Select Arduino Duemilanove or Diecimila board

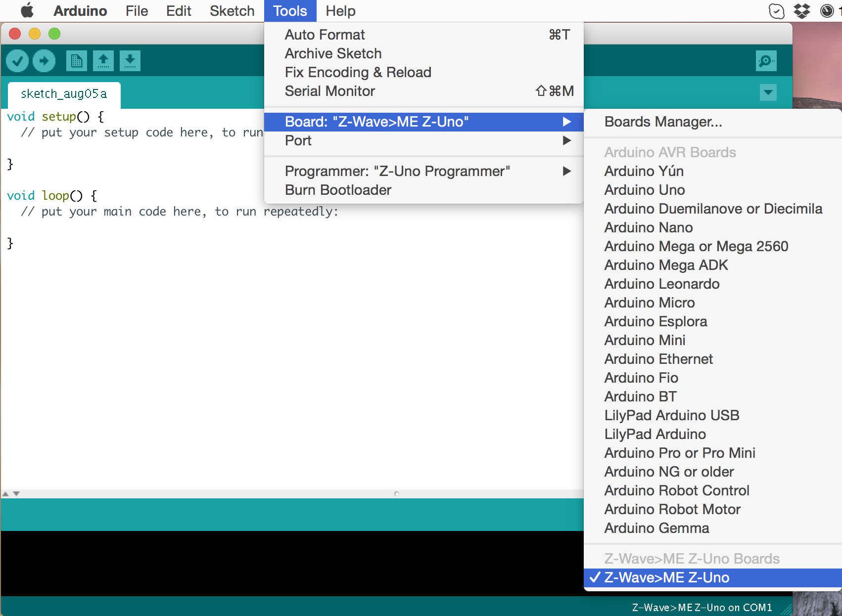click(713, 209)
